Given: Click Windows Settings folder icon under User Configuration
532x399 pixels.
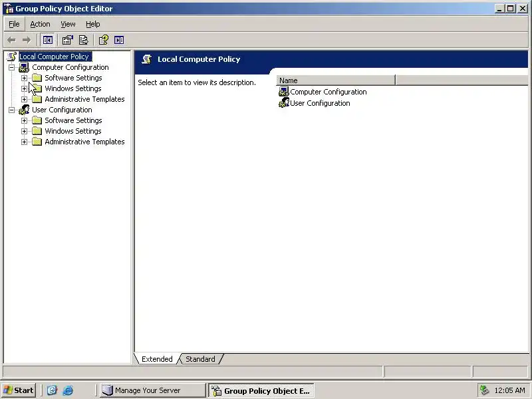Looking at the screenshot, I should [37, 131].
